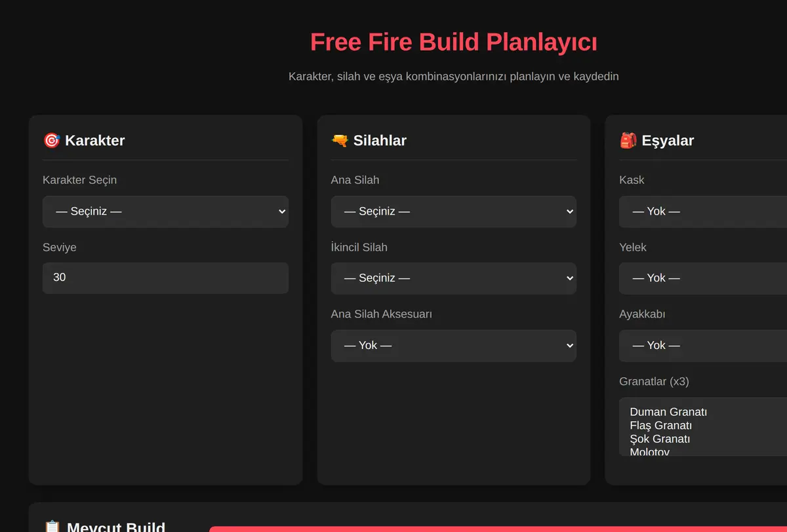Click the Seviye input field

(165, 277)
